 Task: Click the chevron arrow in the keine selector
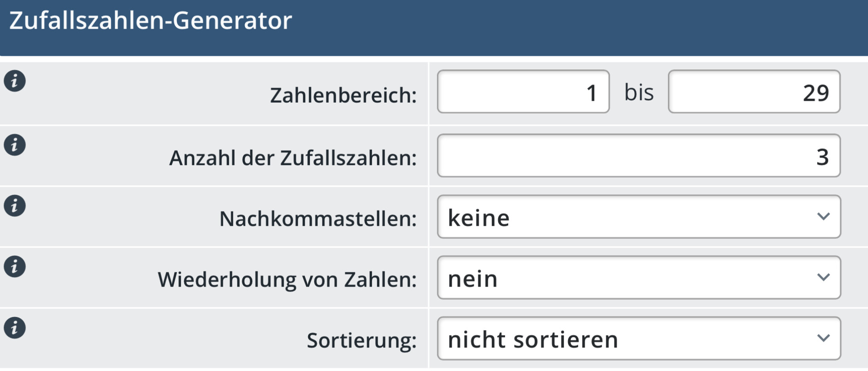tap(823, 217)
